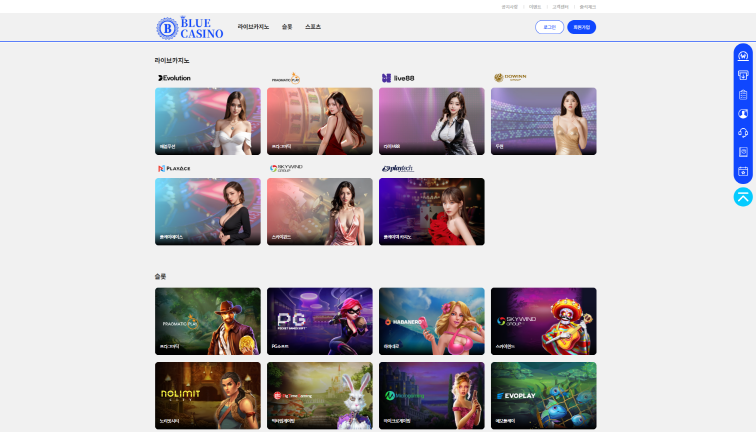Image resolution: width=756 pixels, height=432 pixels.
Task: Open the Evoplay slot thumbnail
Action: (543, 395)
